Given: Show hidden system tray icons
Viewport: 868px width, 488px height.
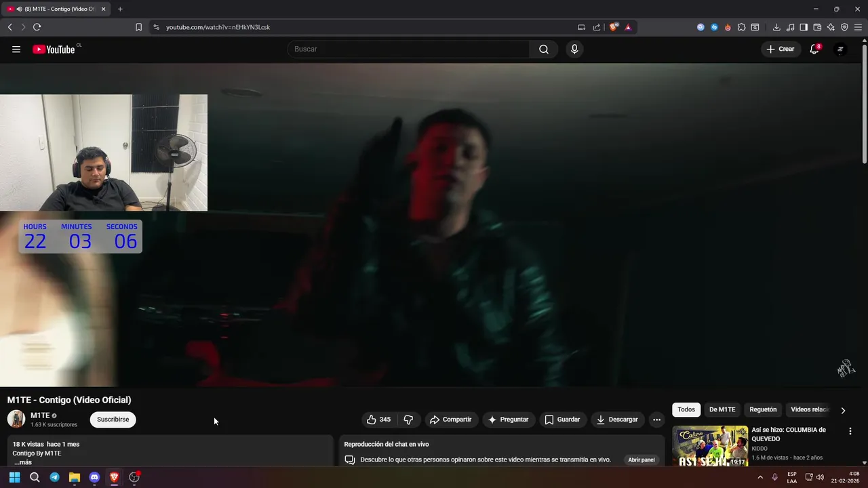Looking at the screenshot, I should tap(760, 477).
